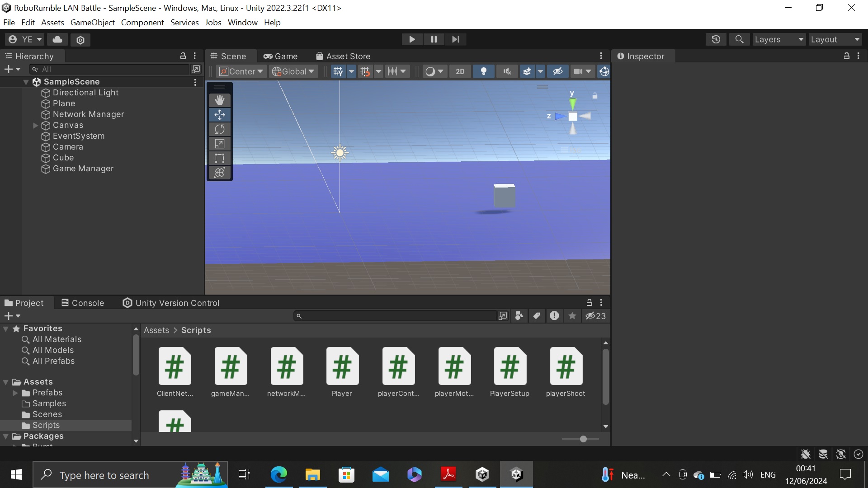Select the Rect tool
The height and width of the screenshot is (488, 868).
(x=220, y=158)
